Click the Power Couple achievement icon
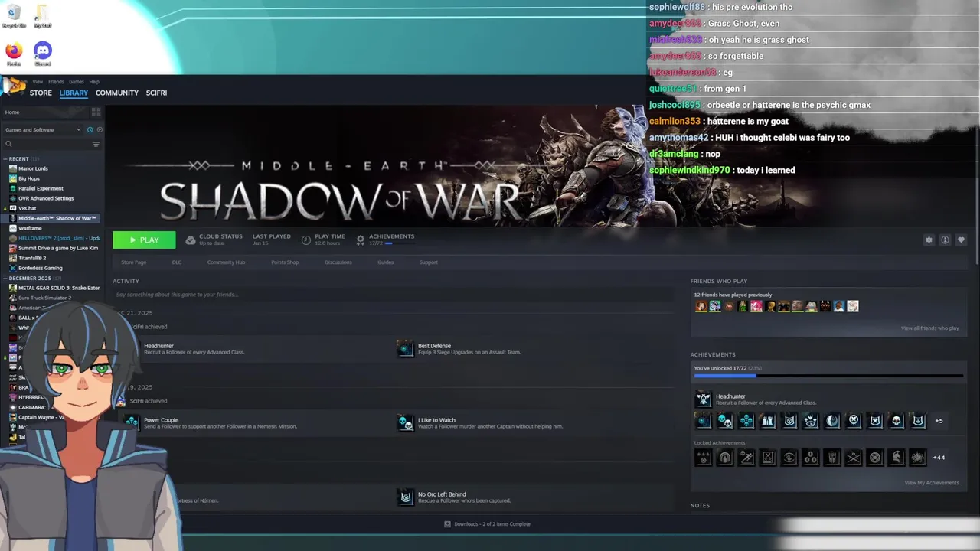The image size is (980, 551). [132, 422]
